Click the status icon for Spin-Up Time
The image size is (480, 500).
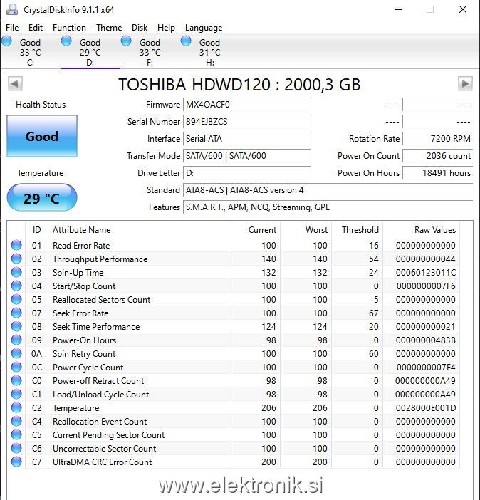tap(16, 272)
